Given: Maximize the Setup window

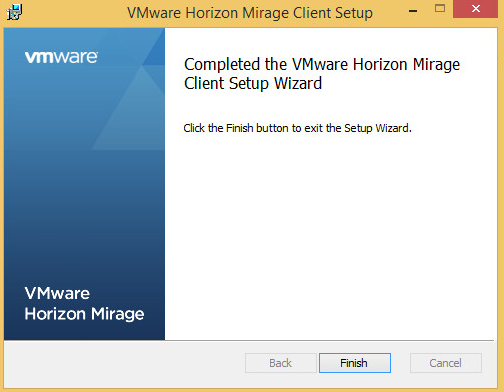Looking at the screenshot, I should coord(440,9).
